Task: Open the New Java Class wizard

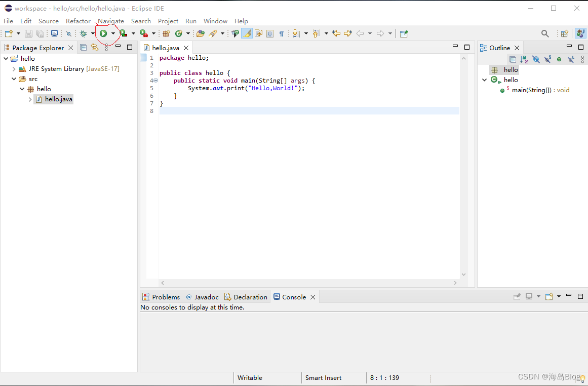Action: pos(179,33)
